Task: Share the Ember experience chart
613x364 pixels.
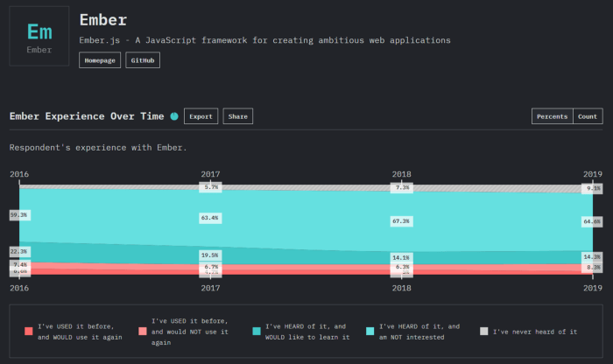Action: coord(237,116)
